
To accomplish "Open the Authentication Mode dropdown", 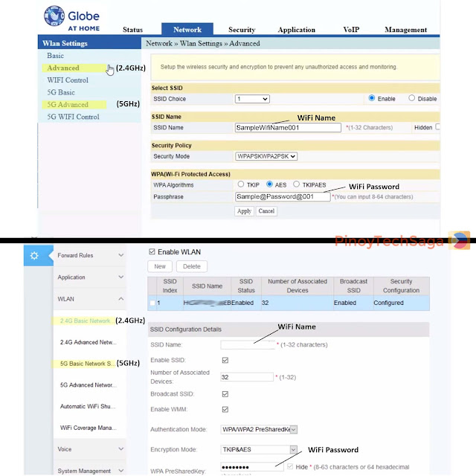I will click(x=259, y=430).
